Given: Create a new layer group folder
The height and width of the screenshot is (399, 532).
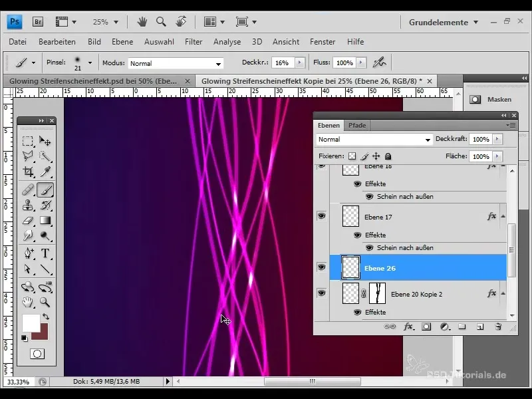Looking at the screenshot, I should click(462, 327).
